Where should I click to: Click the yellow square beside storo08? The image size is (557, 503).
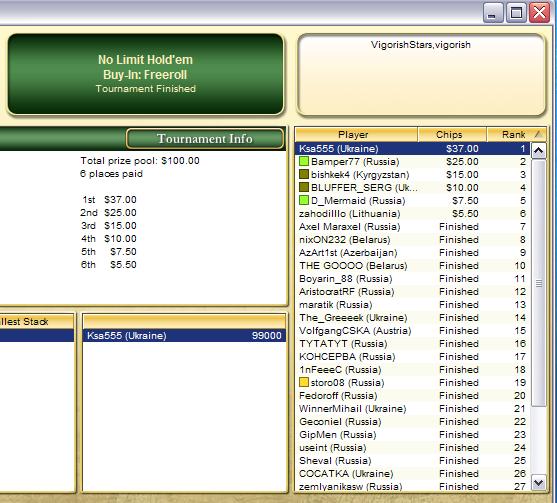click(304, 382)
